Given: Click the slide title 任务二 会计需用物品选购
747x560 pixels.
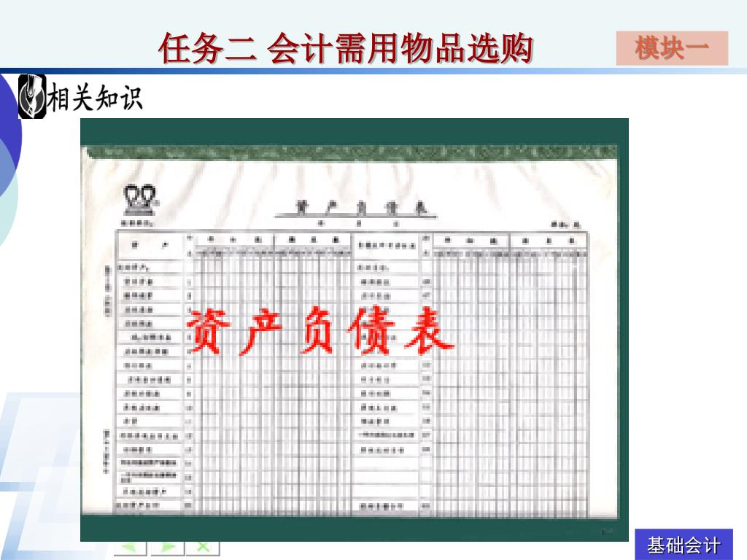Looking at the screenshot, I should pyautogui.click(x=346, y=49).
